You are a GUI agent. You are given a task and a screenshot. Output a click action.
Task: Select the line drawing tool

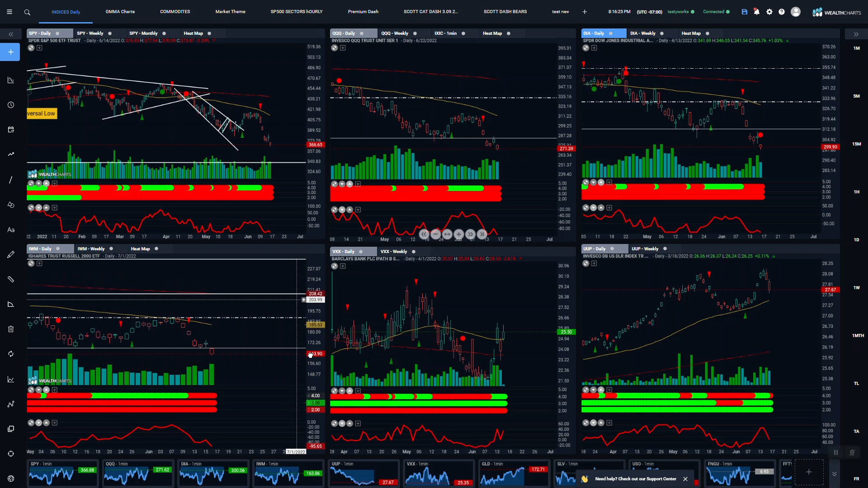pyautogui.click(x=11, y=180)
